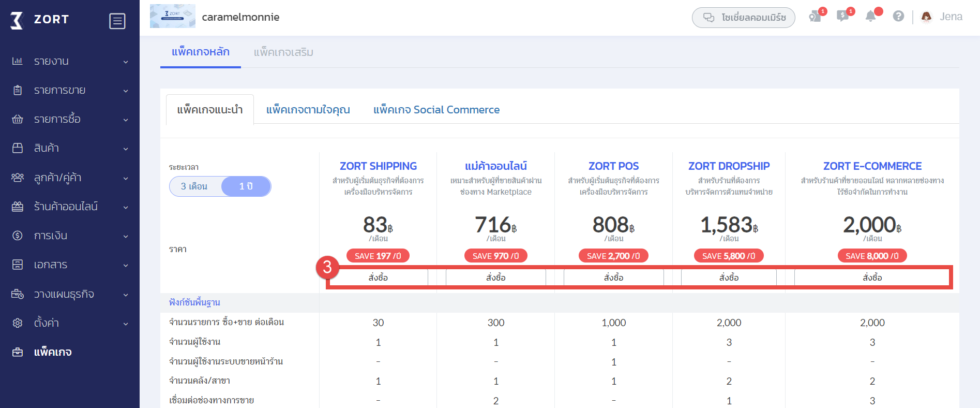This screenshot has width=980, height=408.
Task: Click the แม่ค้าออนไลน์ plan title
Action: tap(496, 166)
